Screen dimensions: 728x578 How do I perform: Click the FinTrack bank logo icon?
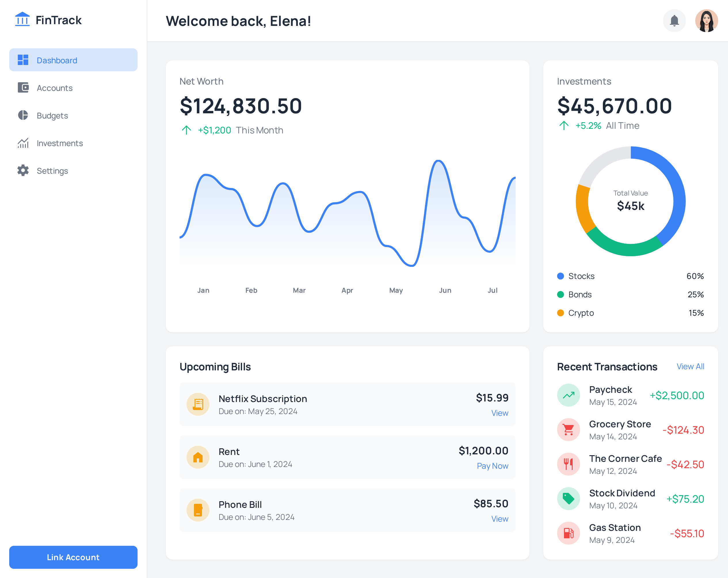pos(22,20)
